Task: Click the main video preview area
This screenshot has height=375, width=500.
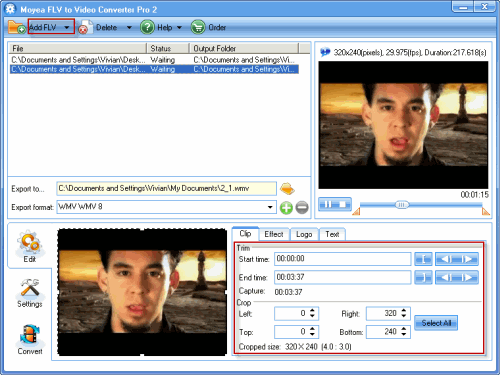Action: pos(403,125)
